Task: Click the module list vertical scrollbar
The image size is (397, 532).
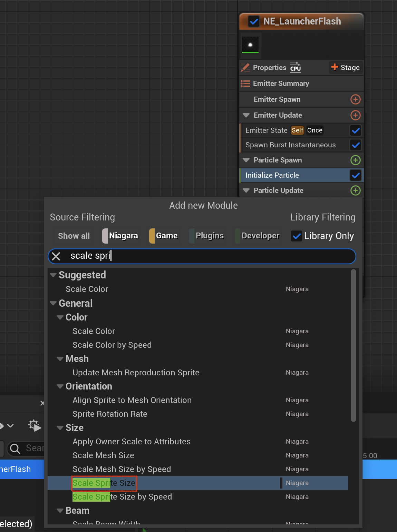Action: tap(353, 346)
